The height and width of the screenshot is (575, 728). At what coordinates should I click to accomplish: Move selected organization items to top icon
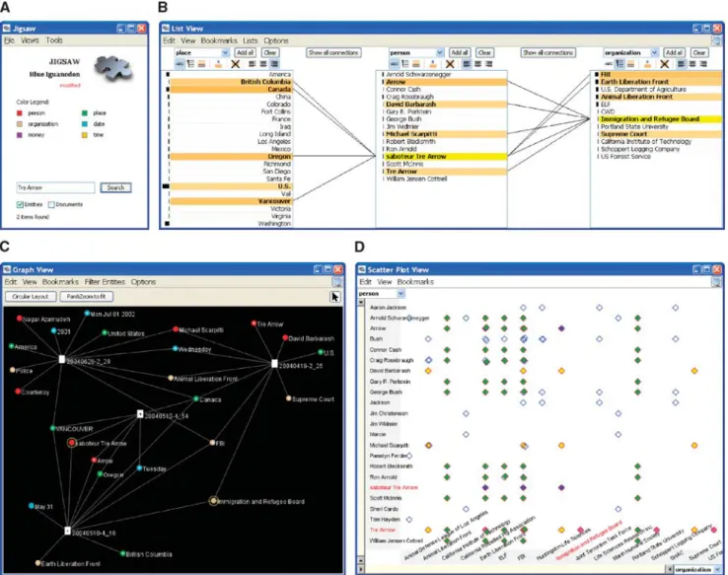[647, 64]
